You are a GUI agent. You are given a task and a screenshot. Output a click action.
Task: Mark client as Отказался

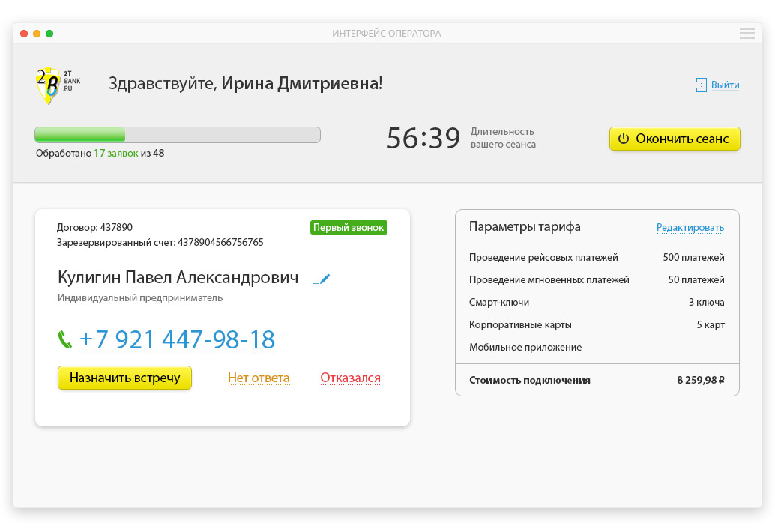(x=350, y=378)
